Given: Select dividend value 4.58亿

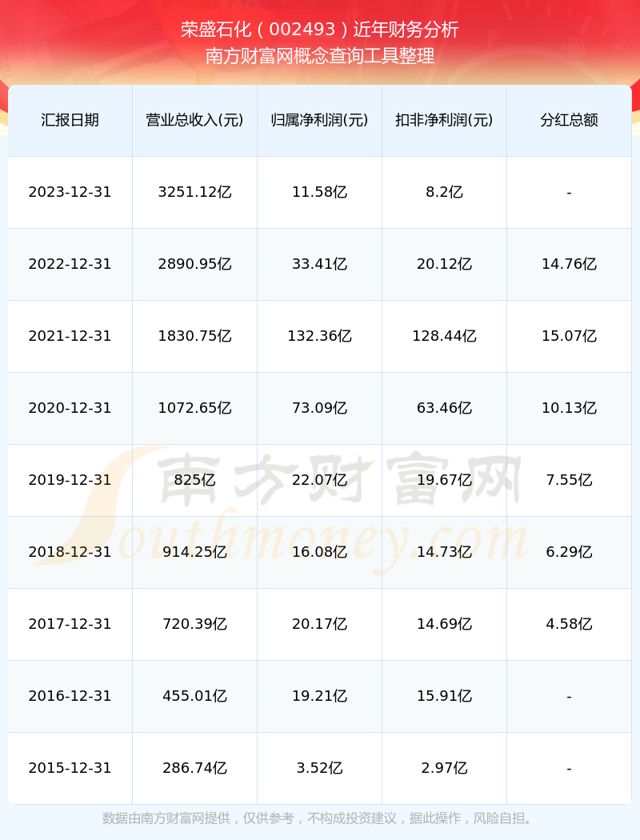Looking at the screenshot, I should pos(570,624).
